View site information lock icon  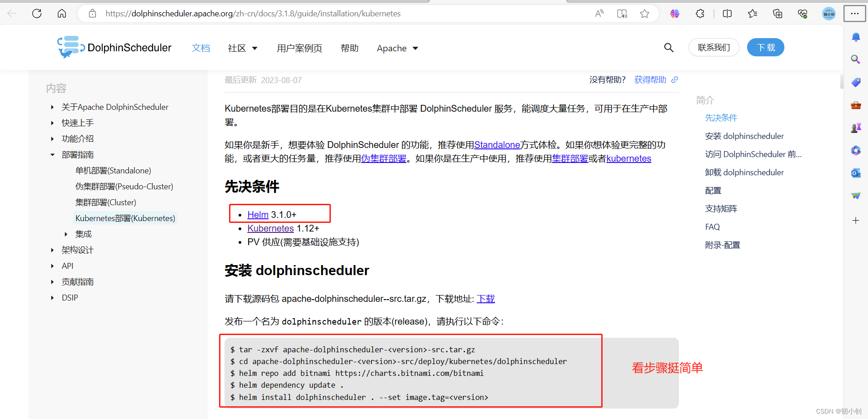(x=93, y=14)
